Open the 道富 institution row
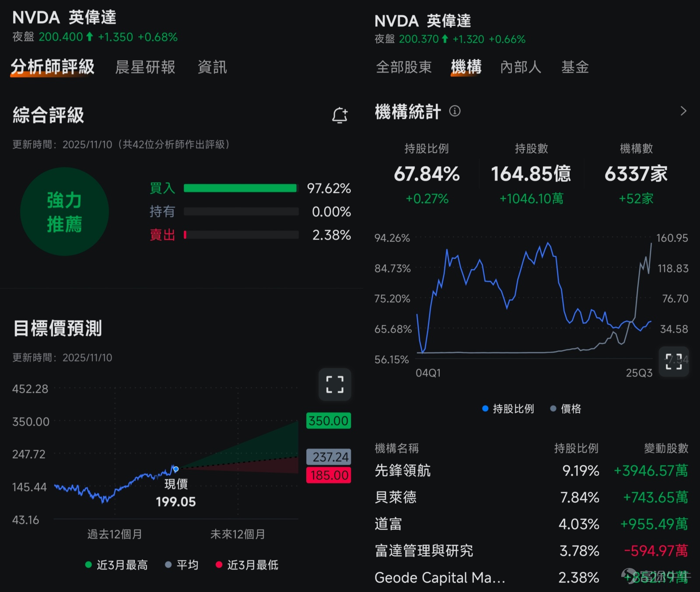This screenshot has height=592, width=700. coord(531,524)
